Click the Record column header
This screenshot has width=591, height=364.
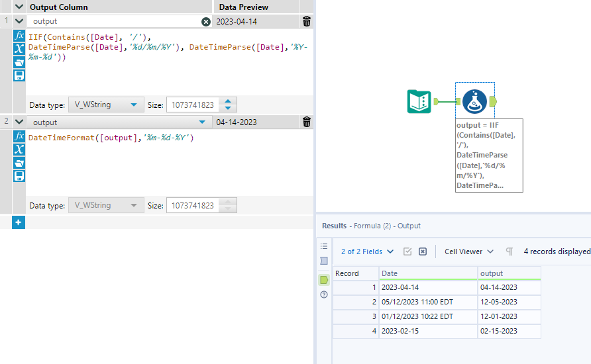355,273
